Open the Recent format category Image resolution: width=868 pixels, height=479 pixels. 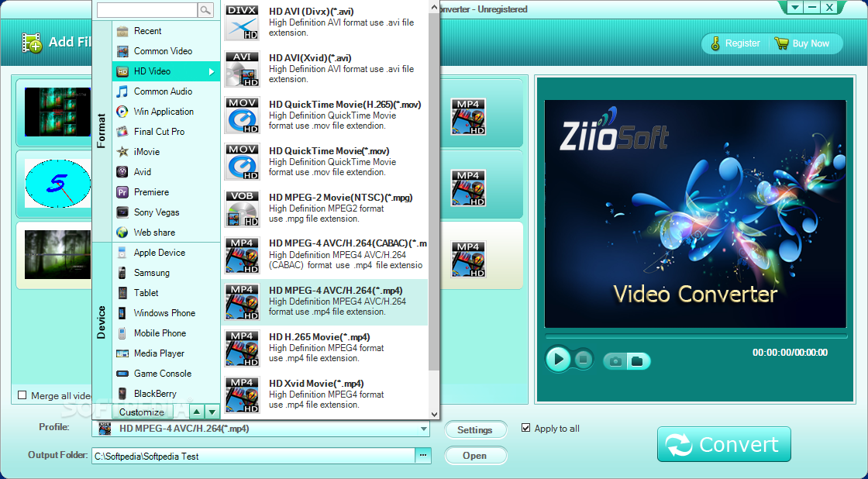click(166, 31)
